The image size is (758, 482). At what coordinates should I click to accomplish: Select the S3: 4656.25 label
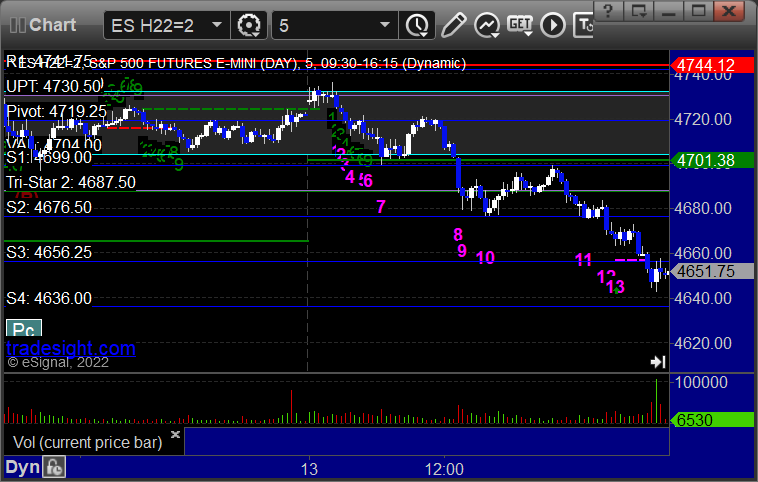(49, 252)
